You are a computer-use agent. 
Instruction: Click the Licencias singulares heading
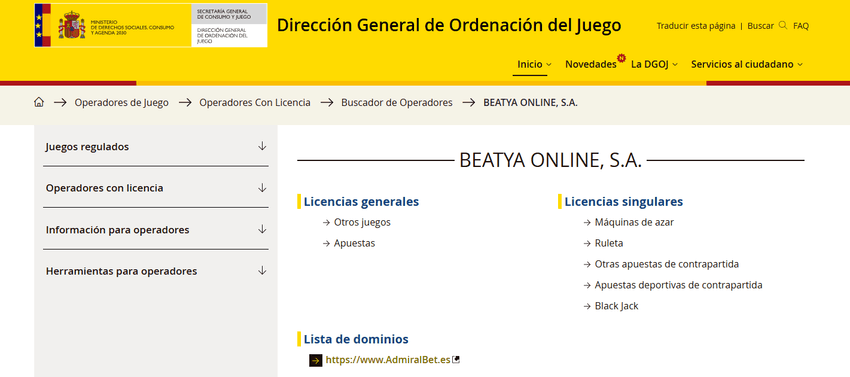tap(623, 201)
